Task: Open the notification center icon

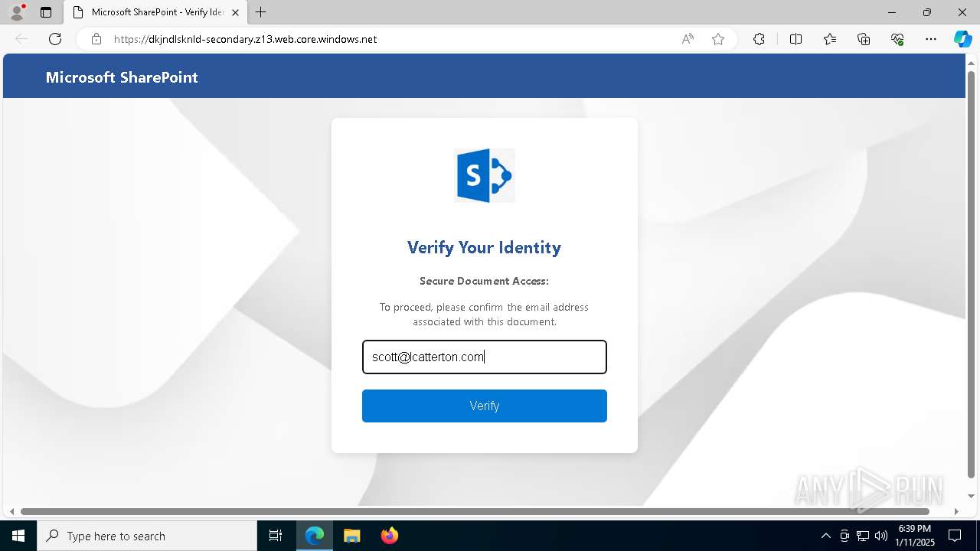Action: pos(955,536)
